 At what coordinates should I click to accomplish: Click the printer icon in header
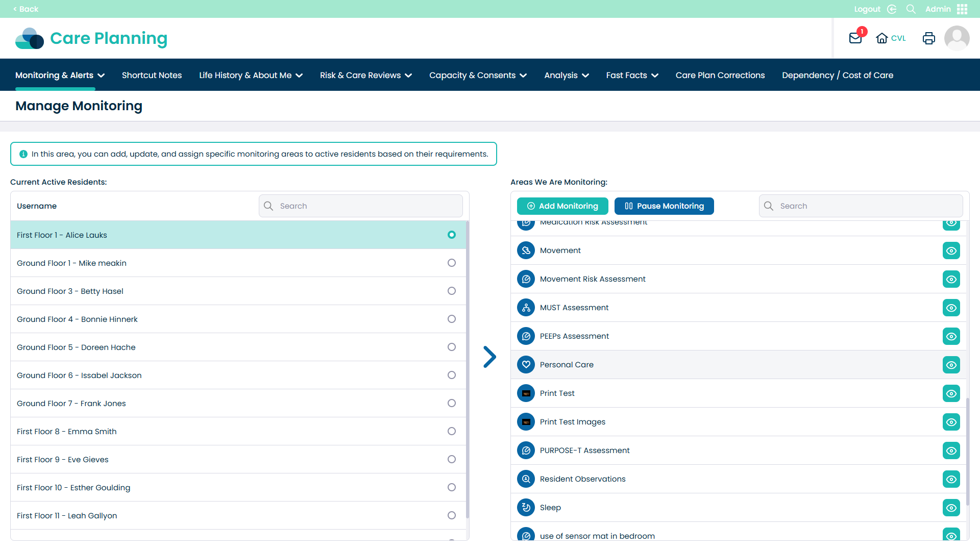pos(928,38)
